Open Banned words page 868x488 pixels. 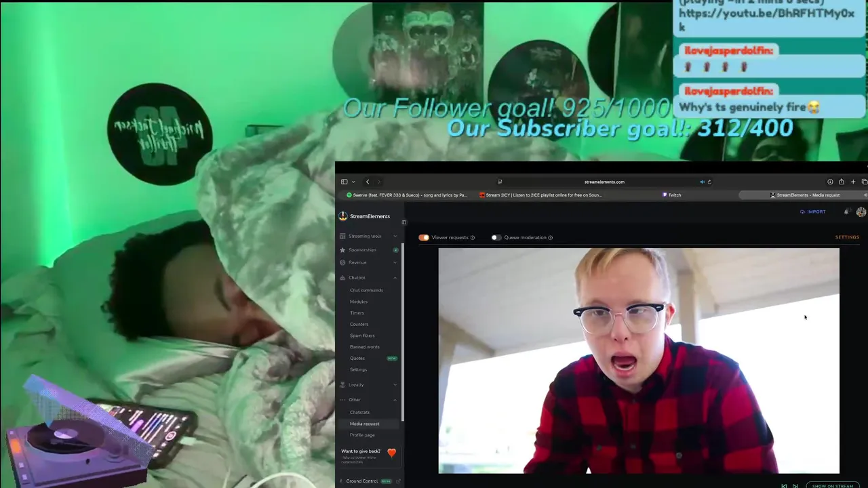point(365,347)
